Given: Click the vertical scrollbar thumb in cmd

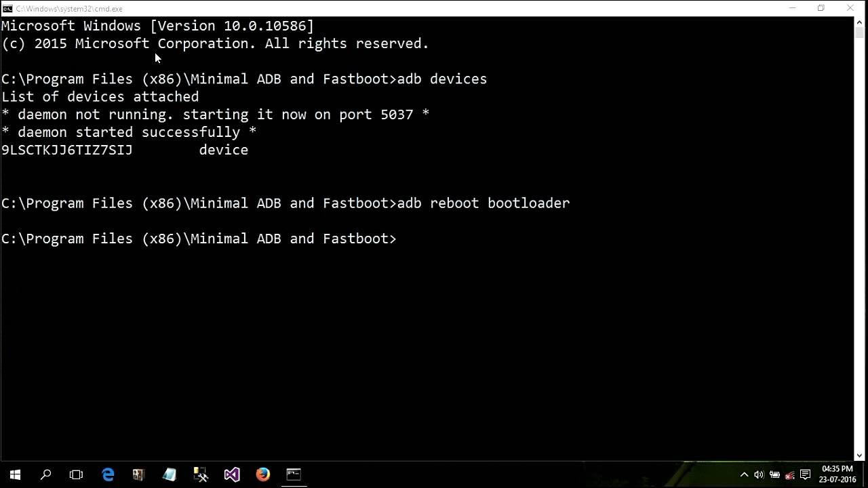Looking at the screenshot, I should pos(860,32).
